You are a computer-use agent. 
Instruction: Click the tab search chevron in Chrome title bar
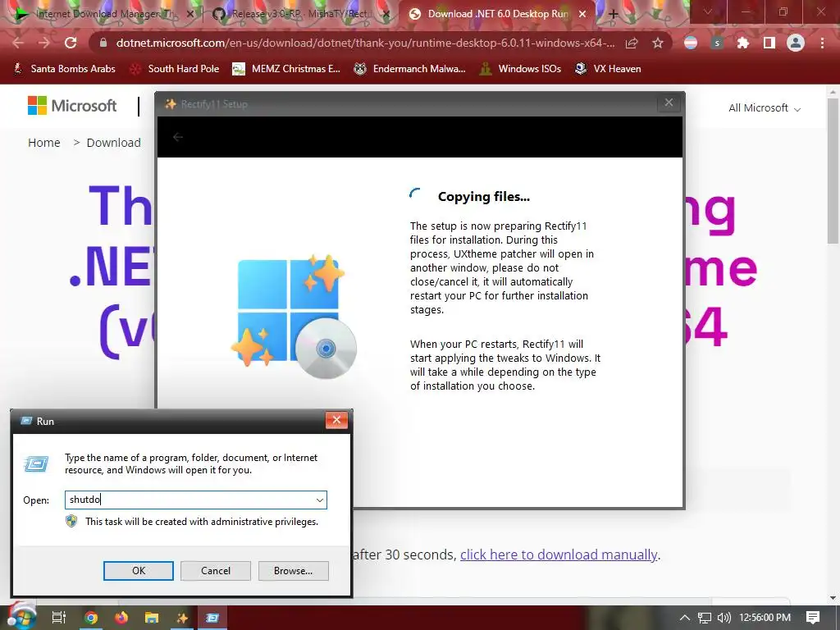(x=708, y=11)
